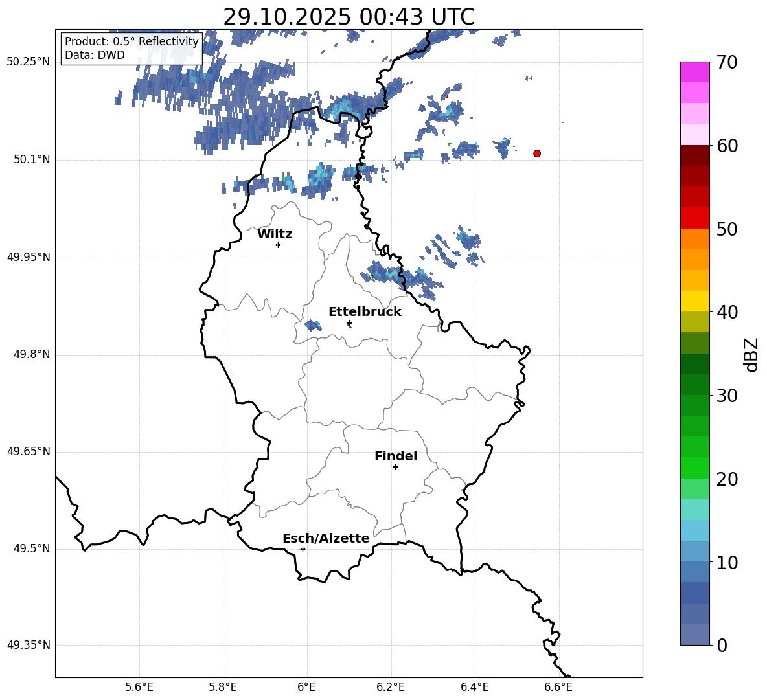Pick the light blue swatch above 10

click(x=695, y=551)
